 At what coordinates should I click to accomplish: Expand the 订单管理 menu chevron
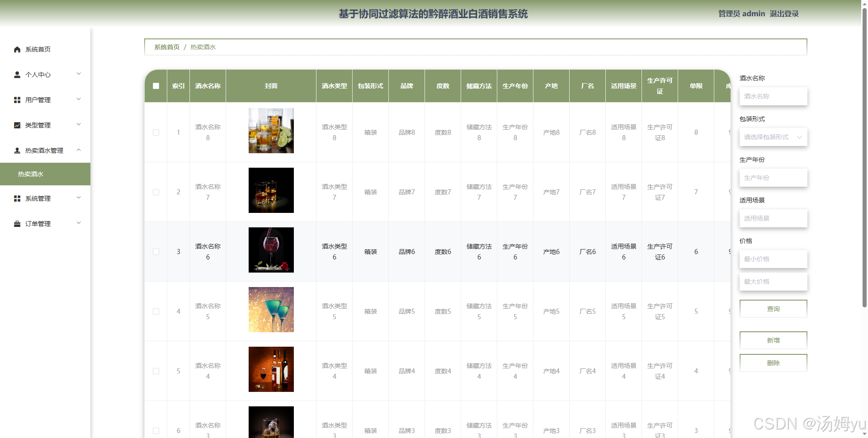click(79, 223)
